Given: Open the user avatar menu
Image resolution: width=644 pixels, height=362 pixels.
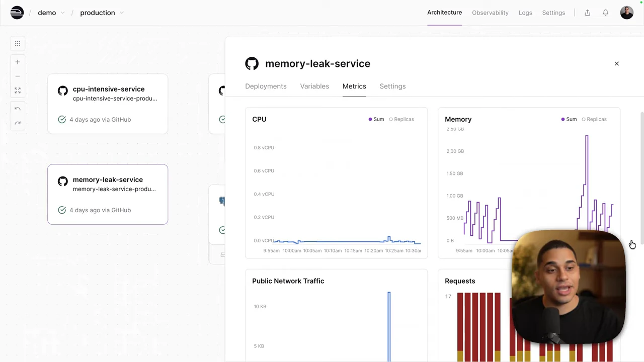Looking at the screenshot, I should click(627, 13).
